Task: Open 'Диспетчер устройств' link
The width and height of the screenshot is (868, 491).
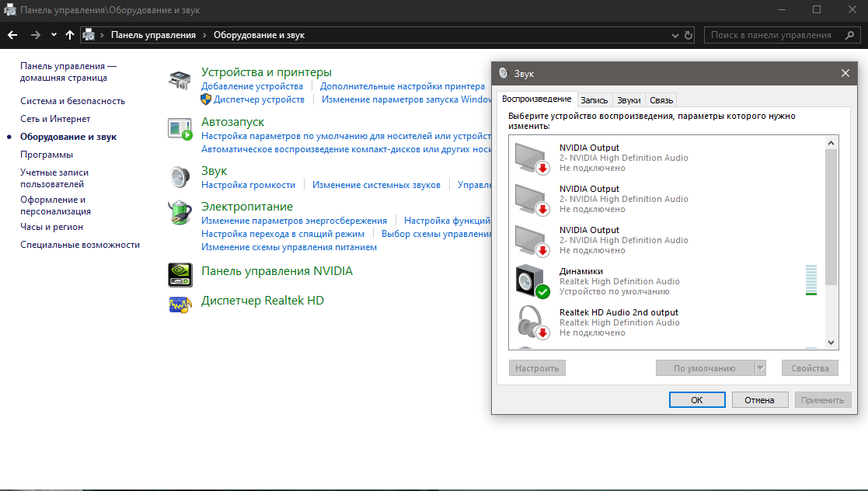Action: 259,99
